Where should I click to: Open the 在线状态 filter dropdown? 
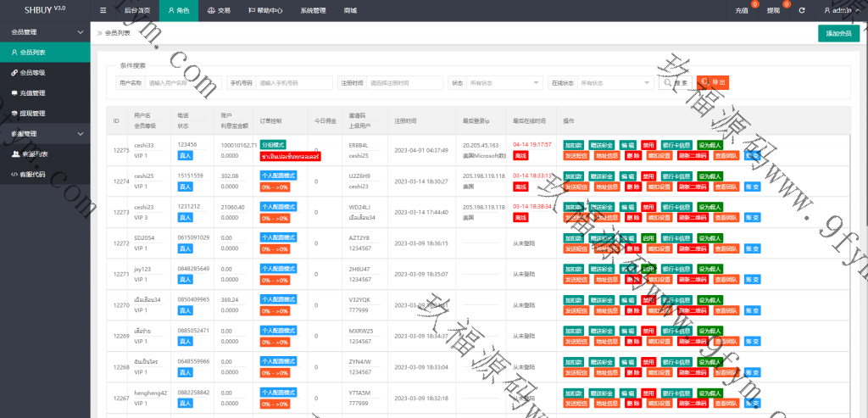click(x=615, y=83)
